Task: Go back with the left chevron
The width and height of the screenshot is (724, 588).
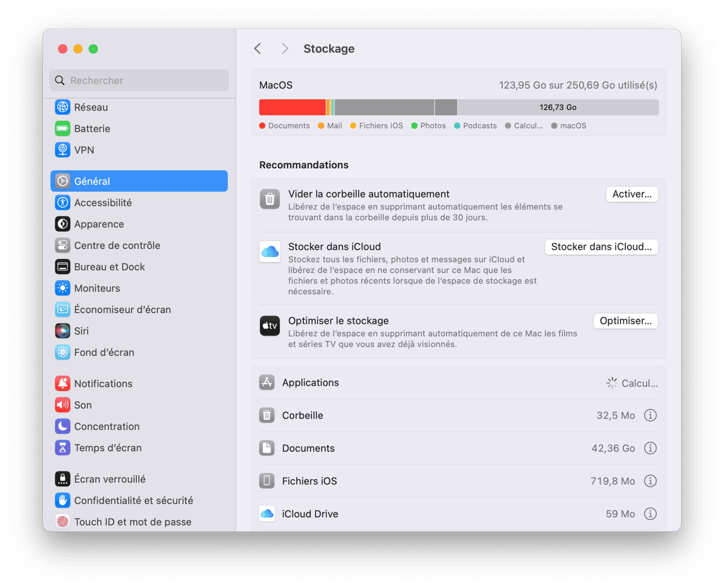Action: click(x=258, y=49)
